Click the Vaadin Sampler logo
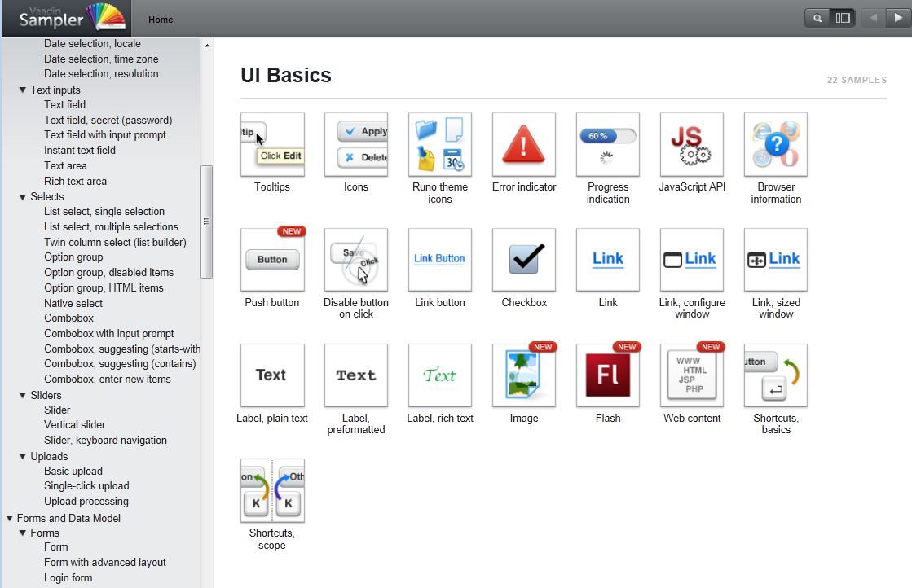Image resolution: width=912 pixels, height=588 pixels. click(66, 19)
